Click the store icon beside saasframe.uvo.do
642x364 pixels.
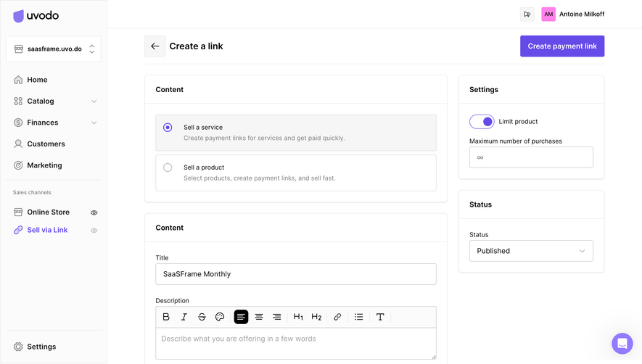[18, 49]
